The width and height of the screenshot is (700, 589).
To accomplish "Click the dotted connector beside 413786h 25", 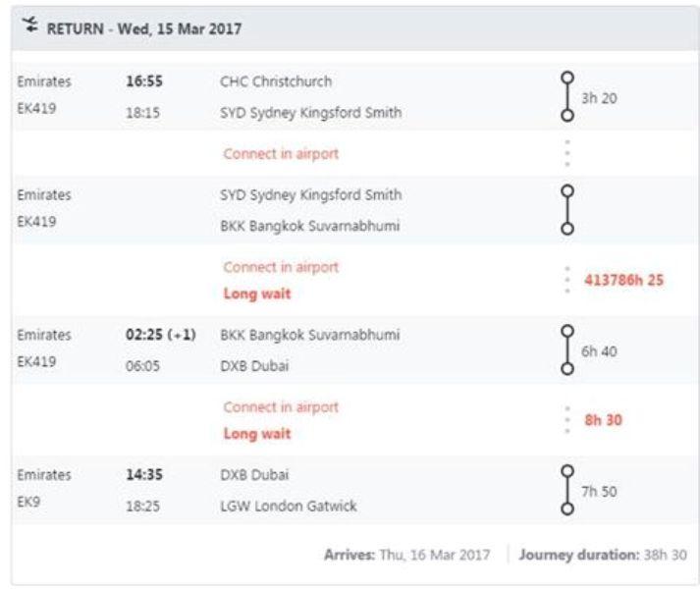I will [566, 280].
